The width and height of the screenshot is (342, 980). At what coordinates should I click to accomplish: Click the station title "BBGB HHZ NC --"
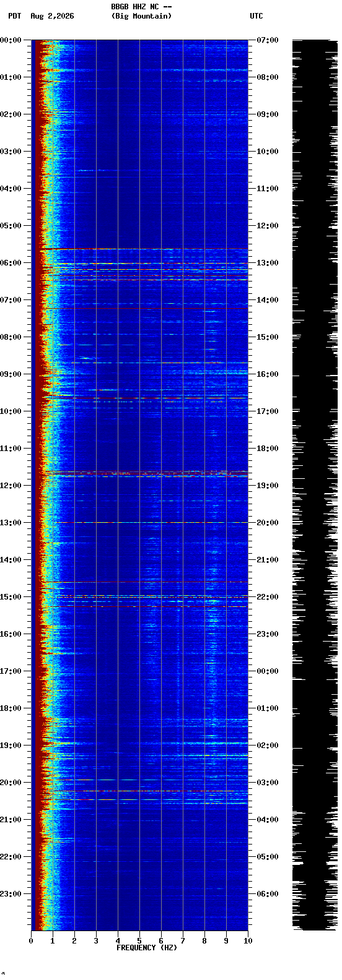pyautogui.click(x=141, y=7)
